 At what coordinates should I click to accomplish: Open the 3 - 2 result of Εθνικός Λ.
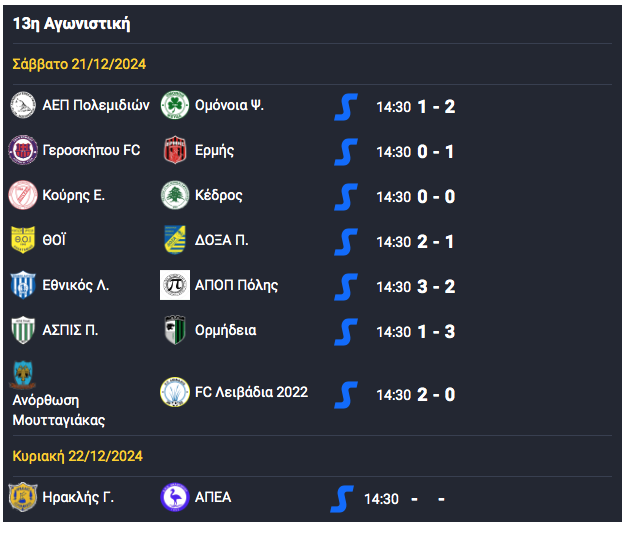[436, 287]
